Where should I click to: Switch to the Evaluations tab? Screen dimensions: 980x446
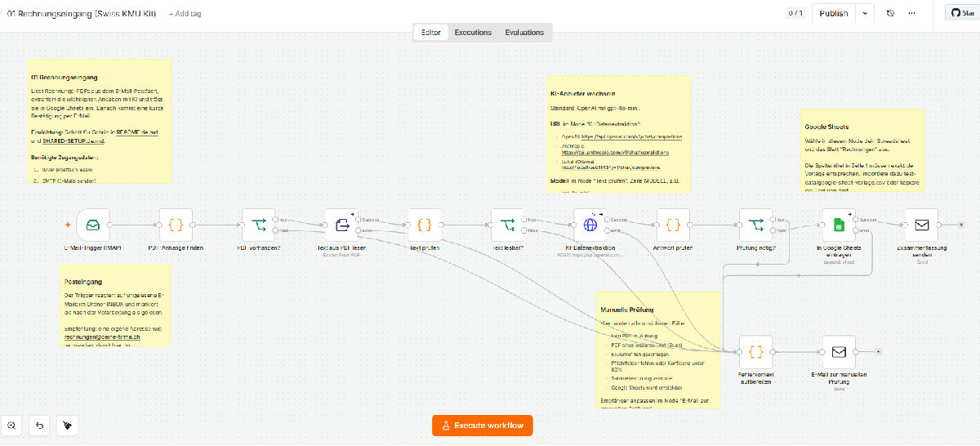tap(524, 33)
